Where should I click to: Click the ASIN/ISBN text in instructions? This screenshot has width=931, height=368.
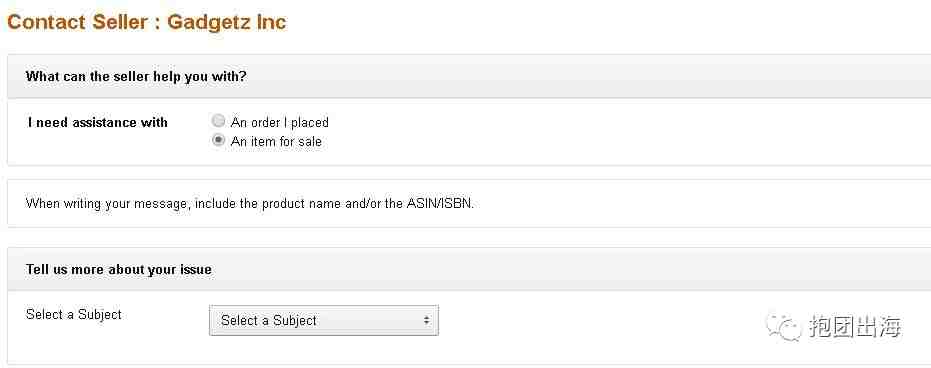click(439, 204)
